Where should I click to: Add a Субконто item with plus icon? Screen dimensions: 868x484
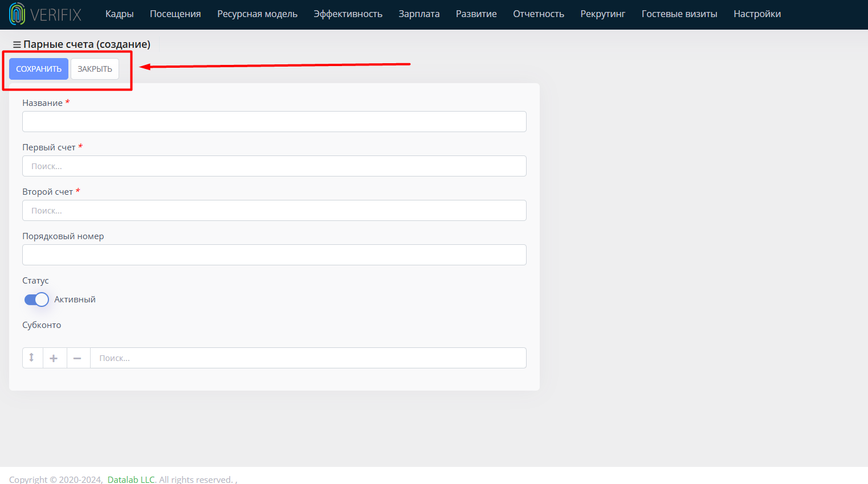(54, 358)
